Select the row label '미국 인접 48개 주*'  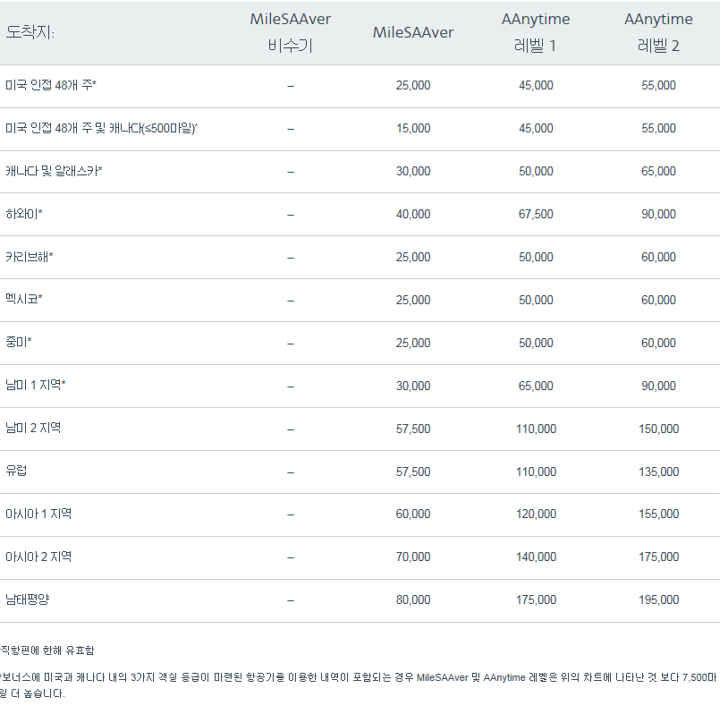(x=51, y=86)
